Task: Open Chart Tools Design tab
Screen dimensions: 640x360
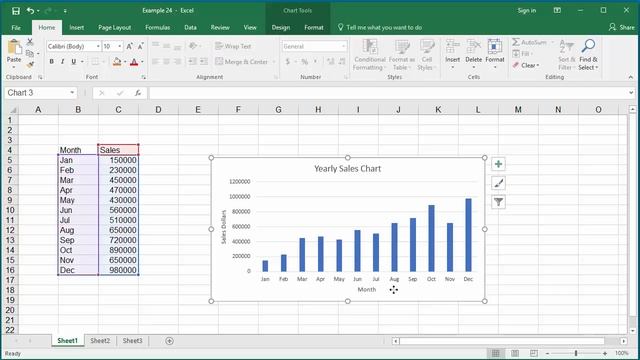Action: tap(281, 28)
